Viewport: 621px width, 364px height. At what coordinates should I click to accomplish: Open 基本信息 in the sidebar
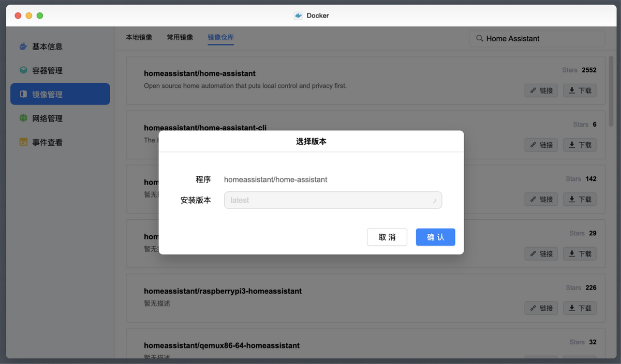click(x=60, y=47)
